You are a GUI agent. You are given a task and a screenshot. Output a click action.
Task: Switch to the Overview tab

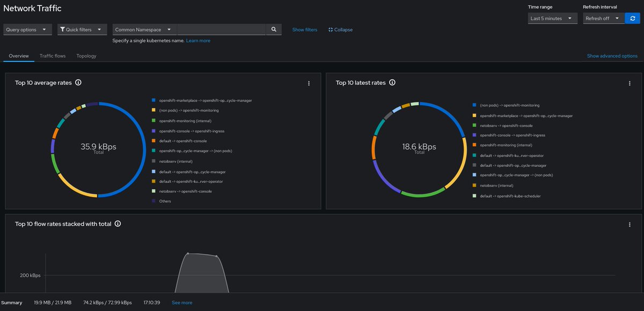pos(19,56)
